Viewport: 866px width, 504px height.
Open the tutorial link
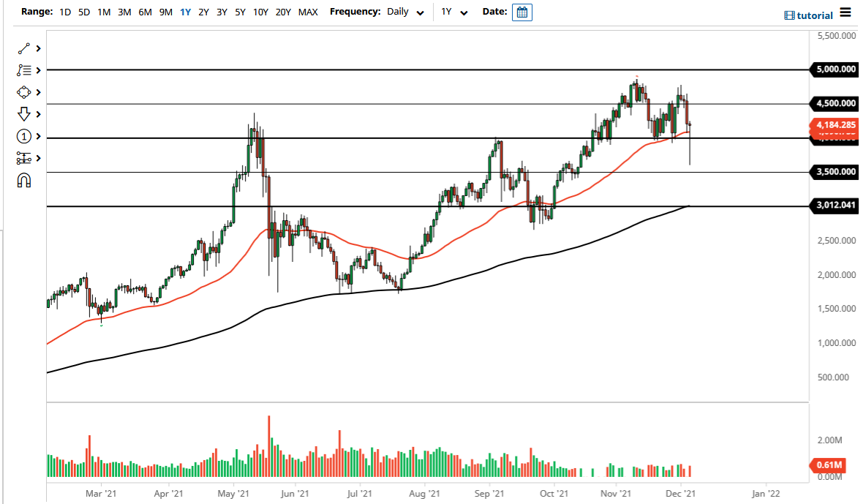[815, 15]
